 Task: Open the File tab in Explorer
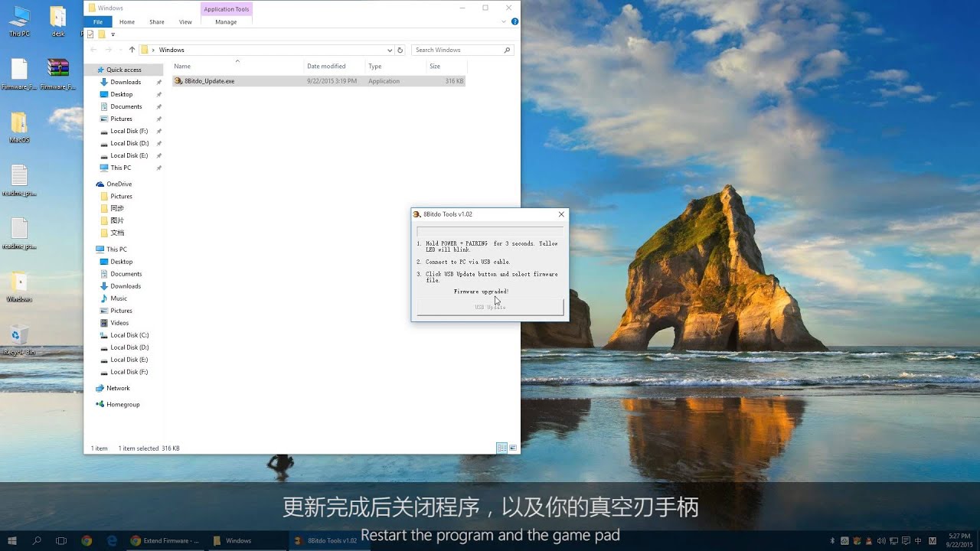[x=98, y=22]
